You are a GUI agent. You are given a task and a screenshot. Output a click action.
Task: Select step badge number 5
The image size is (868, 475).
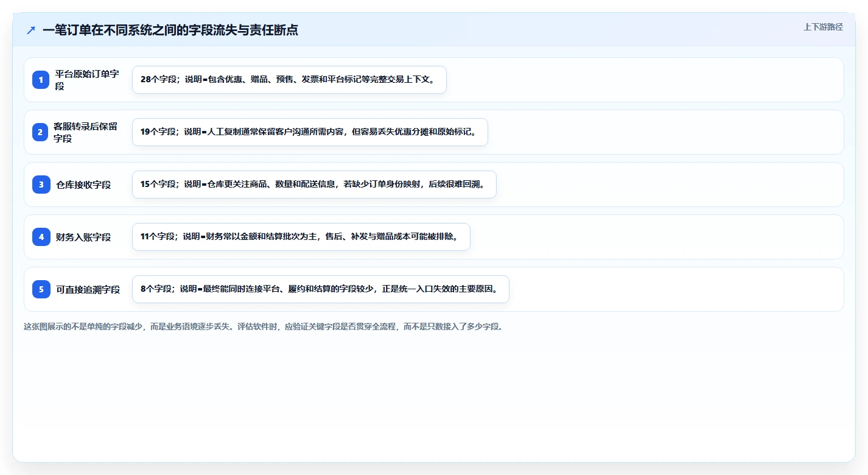pos(41,289)
